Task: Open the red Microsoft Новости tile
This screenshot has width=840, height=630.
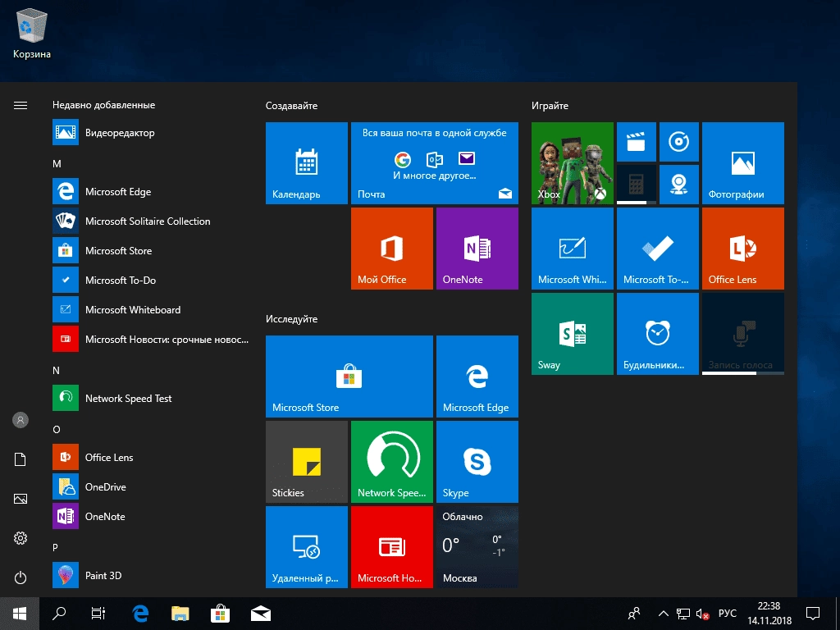Action: click(391, 547)
